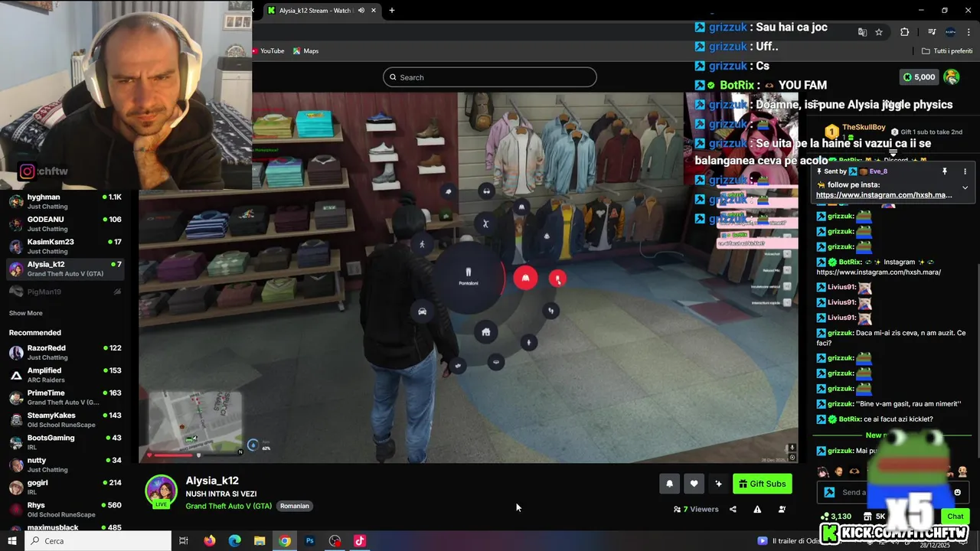
Task: Follow Alysia_k12 using the heart icon
Action: coord(694,484)
